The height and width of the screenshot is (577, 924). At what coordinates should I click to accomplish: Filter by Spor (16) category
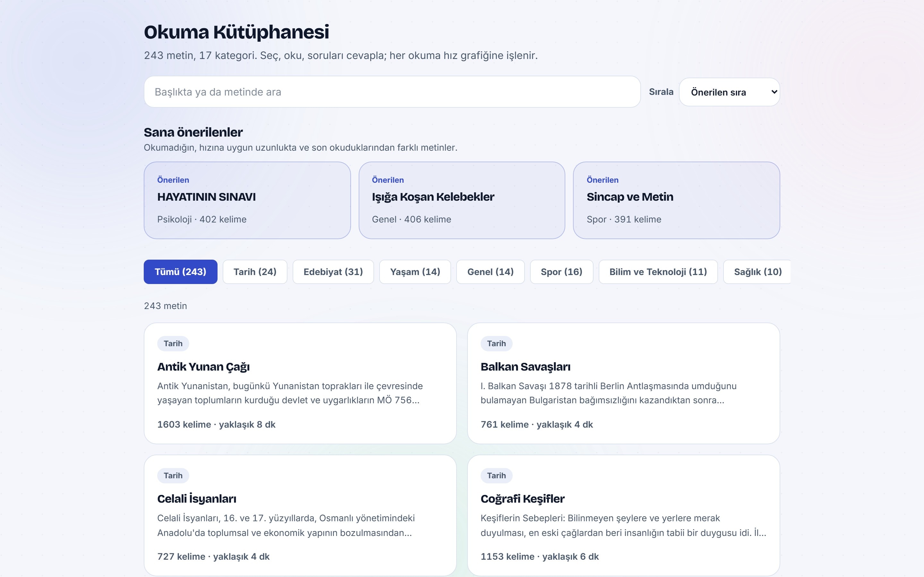561,272
